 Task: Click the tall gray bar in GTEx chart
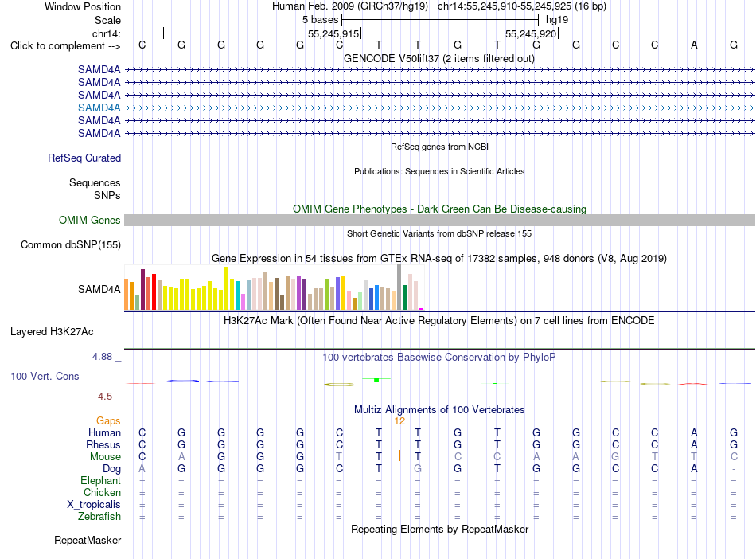pos(399,287)
